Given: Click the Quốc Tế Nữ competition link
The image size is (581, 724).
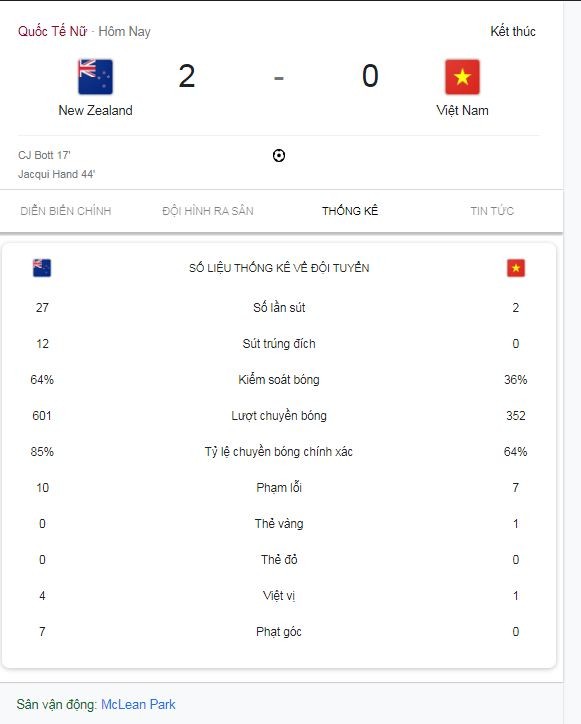Looking at the screenshot, I should click(52, 31).
